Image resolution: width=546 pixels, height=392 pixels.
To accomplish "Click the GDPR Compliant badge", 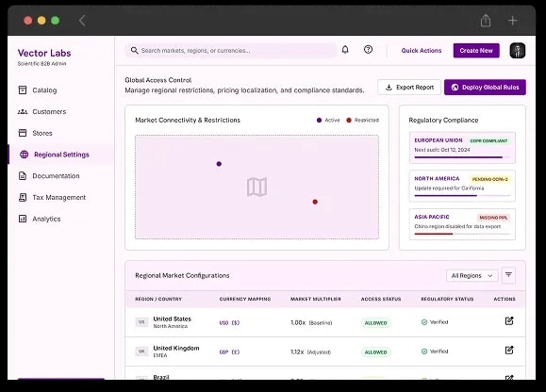I will coord(488,140).
